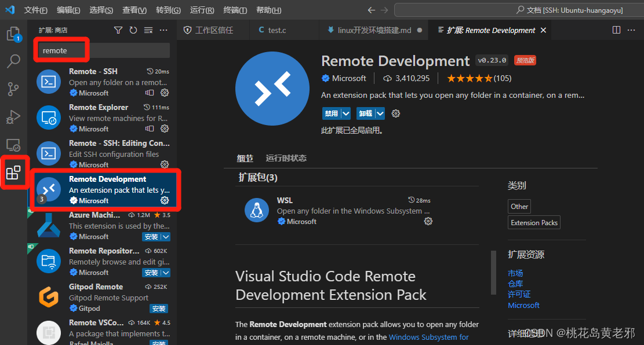Click Remote Explorer remote indicator icon
644x345 pixels.
pos(150,129)
